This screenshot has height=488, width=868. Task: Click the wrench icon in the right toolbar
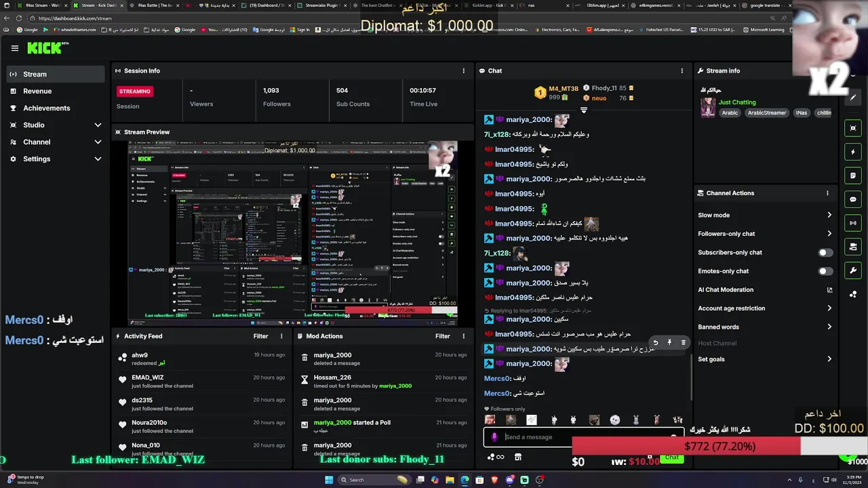[853, 270]
